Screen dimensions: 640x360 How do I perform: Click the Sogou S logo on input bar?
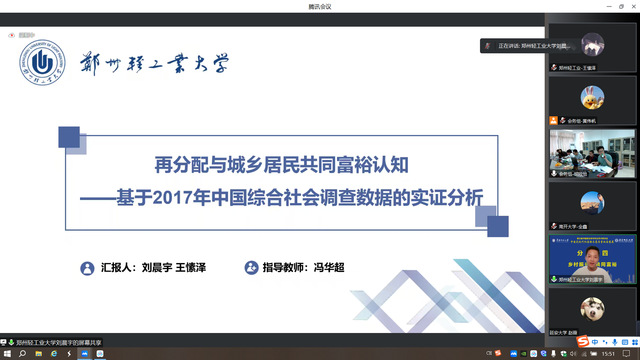582,341
